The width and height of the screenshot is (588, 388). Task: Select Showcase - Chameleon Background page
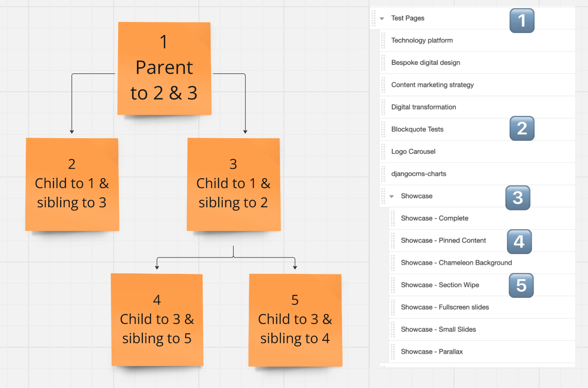[456, 263]
